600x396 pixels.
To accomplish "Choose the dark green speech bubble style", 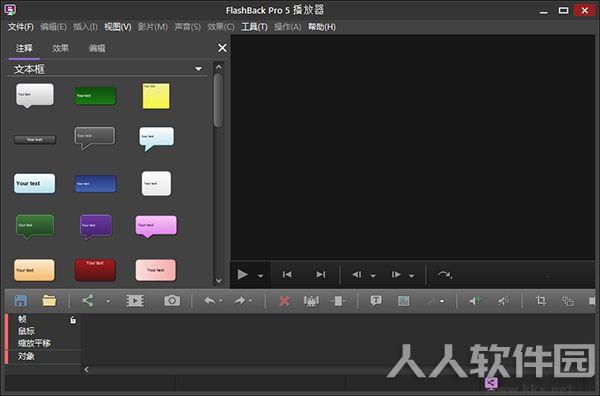I will click(x=35, y=226).
